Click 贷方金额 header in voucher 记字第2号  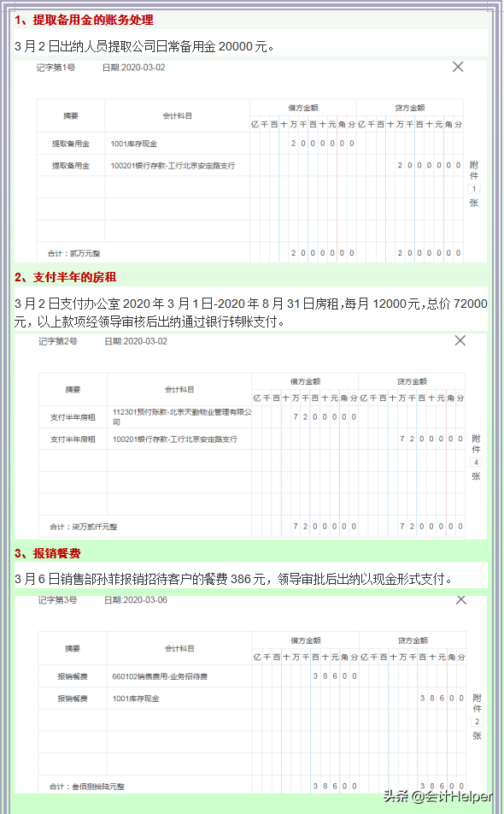tap(412, 381)
